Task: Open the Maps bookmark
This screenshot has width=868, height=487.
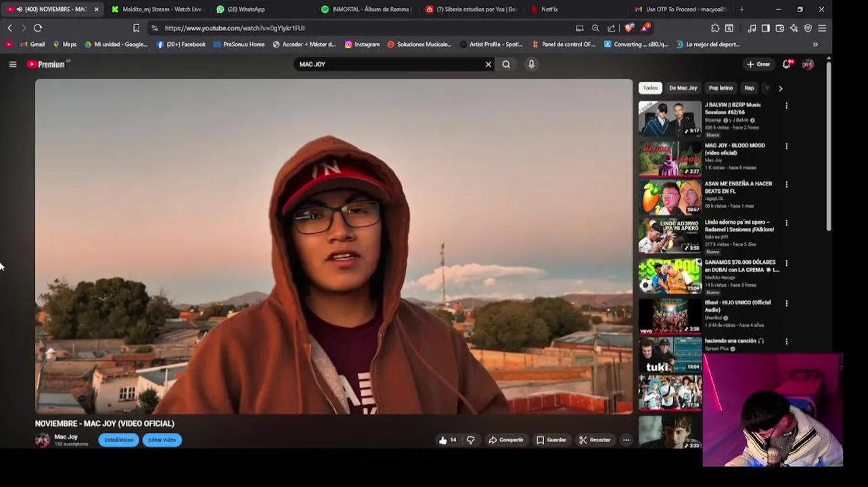Action: point(65,44)
